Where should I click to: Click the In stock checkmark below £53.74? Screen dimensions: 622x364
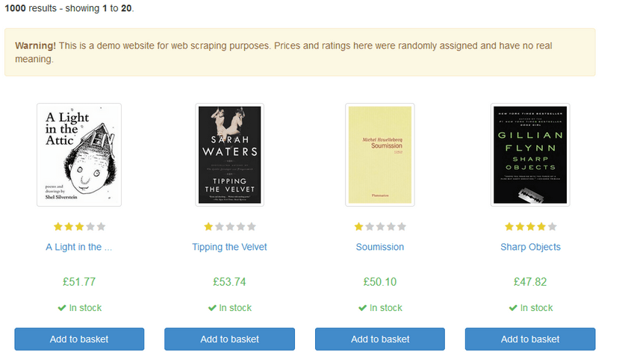coord(212,308)
